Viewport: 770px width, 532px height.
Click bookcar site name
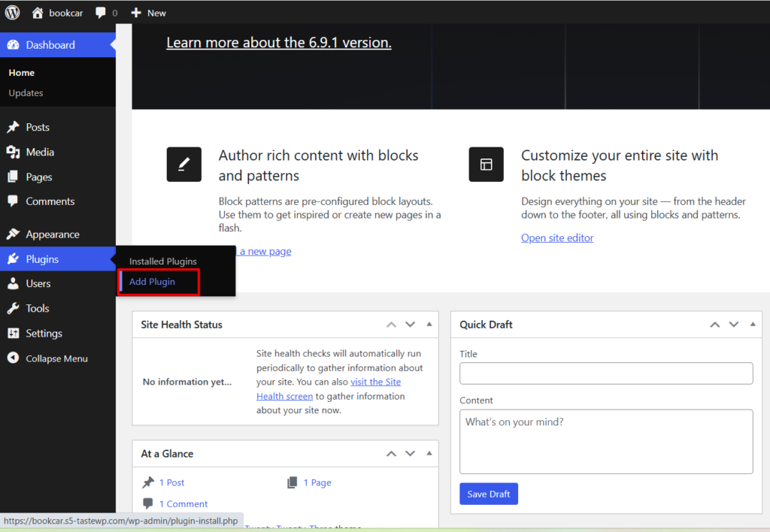point(66,14)
